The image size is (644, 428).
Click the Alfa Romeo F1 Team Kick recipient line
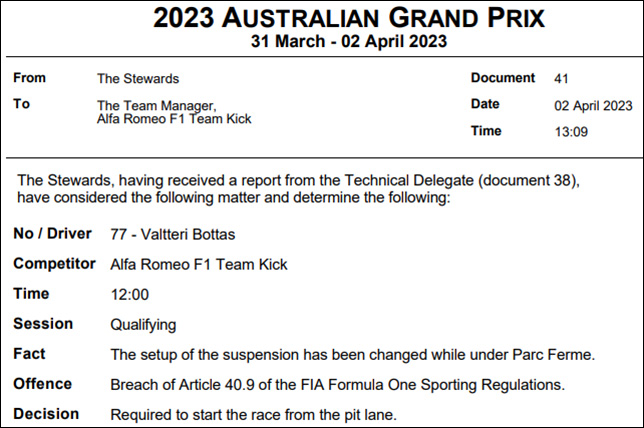click(174, 119)
